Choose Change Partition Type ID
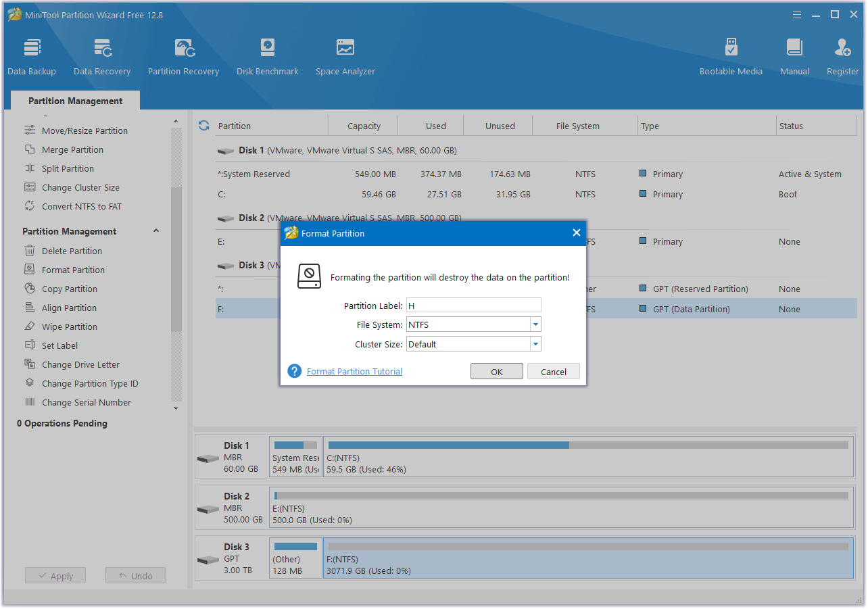868x609 pixels. click(90, 383)
